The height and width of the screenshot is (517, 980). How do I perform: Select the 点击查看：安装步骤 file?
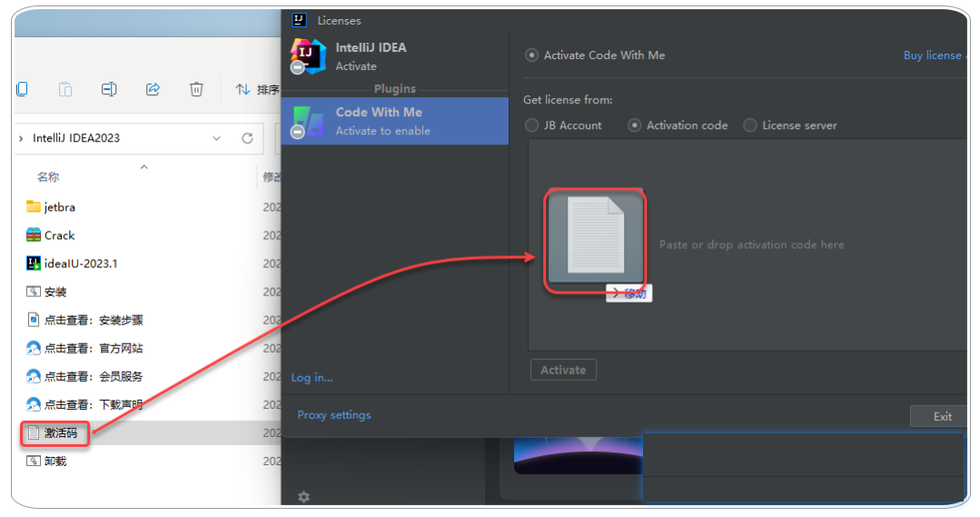pyautogui.click(x=85, y=320)
